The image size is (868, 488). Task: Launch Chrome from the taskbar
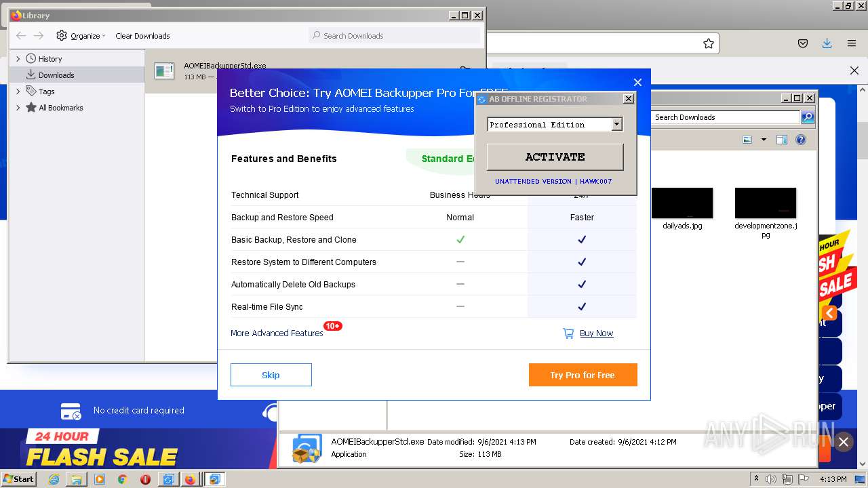[x=123, y=479]
